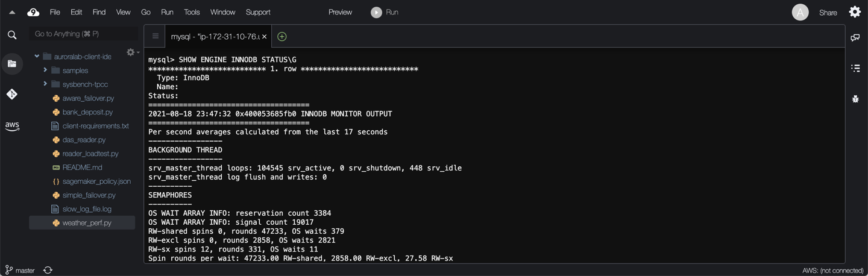Open a new tab with plus icon
Screen dimensions: 868x276
[281, 37]
